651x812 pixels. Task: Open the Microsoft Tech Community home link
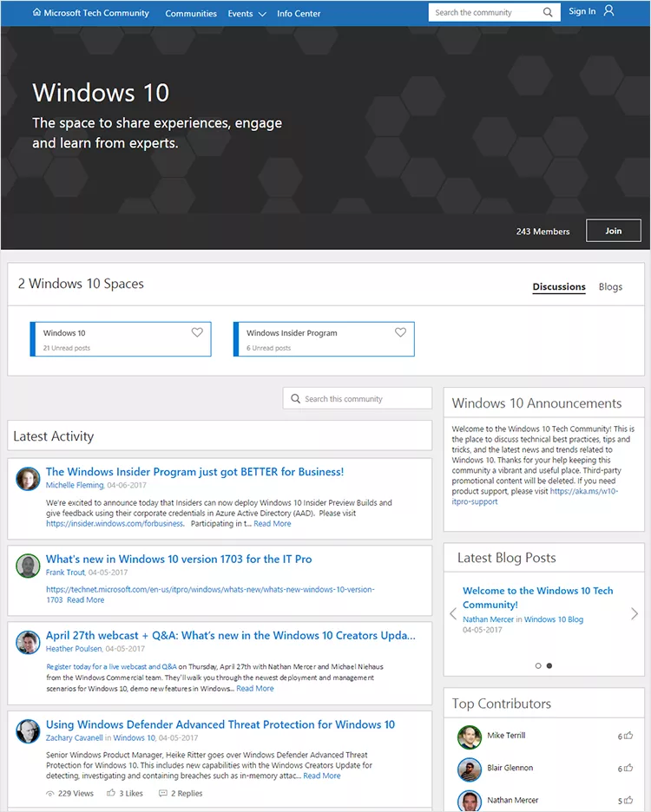point(90,13)
